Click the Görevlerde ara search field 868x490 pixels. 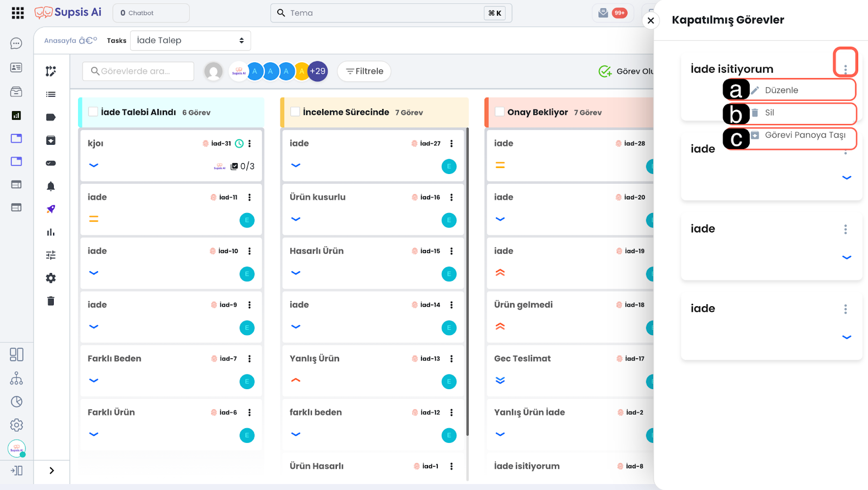(x=138, y=72)
